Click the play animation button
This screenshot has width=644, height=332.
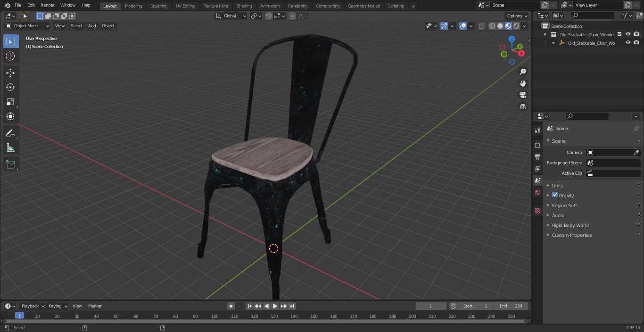click(x=275, y=306)
